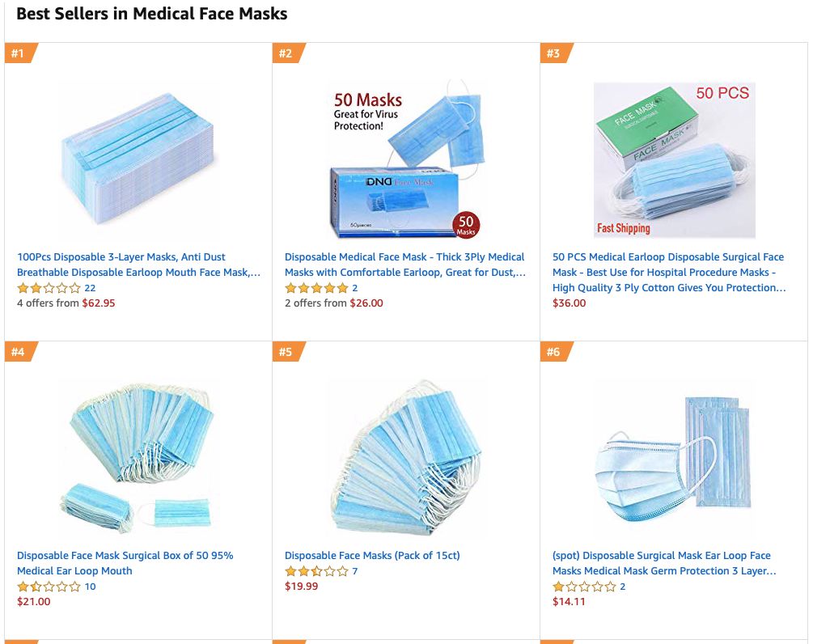Click the #4 rank badge
Image resolution: width=830 pixels, height=644 pixels.
tap(19, 352)
